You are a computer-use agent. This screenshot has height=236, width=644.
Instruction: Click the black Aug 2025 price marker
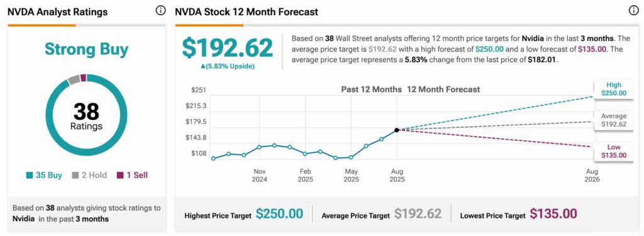(397, 130)
